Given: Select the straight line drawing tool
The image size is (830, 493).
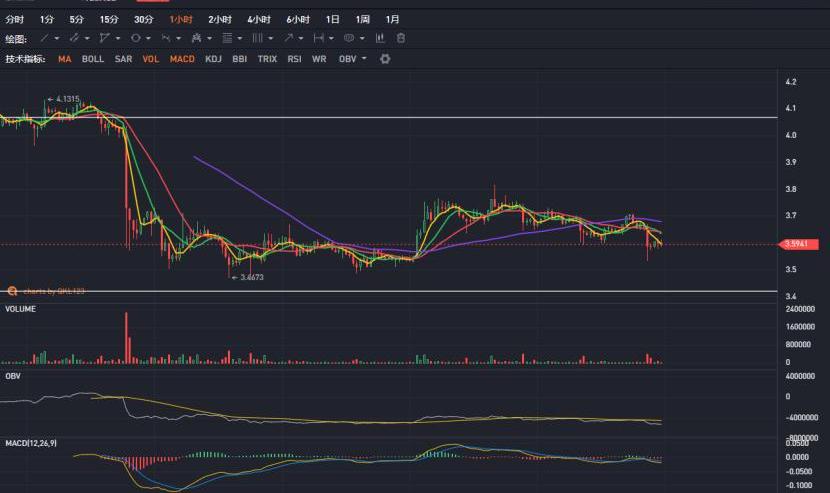Looking at the screenshot, I should click(43, 38).
